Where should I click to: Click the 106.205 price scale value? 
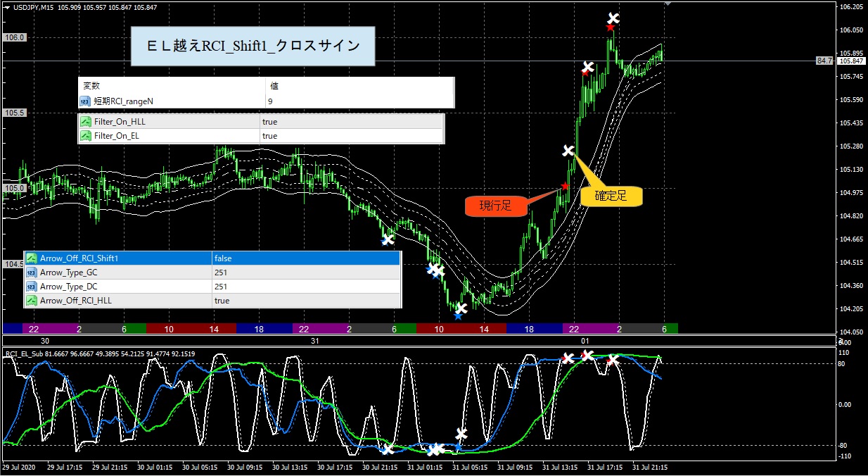coord(851,7)
